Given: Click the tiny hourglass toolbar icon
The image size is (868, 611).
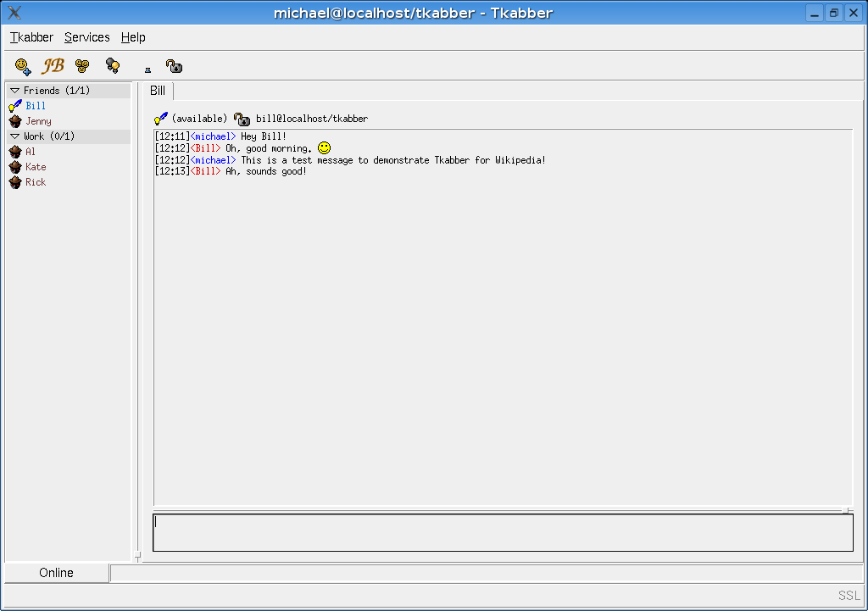Looking at the screenshot, I should (147, 70).
